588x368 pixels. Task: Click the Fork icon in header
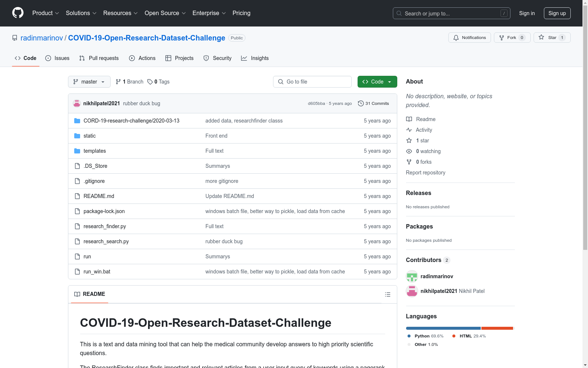(502, 38)
